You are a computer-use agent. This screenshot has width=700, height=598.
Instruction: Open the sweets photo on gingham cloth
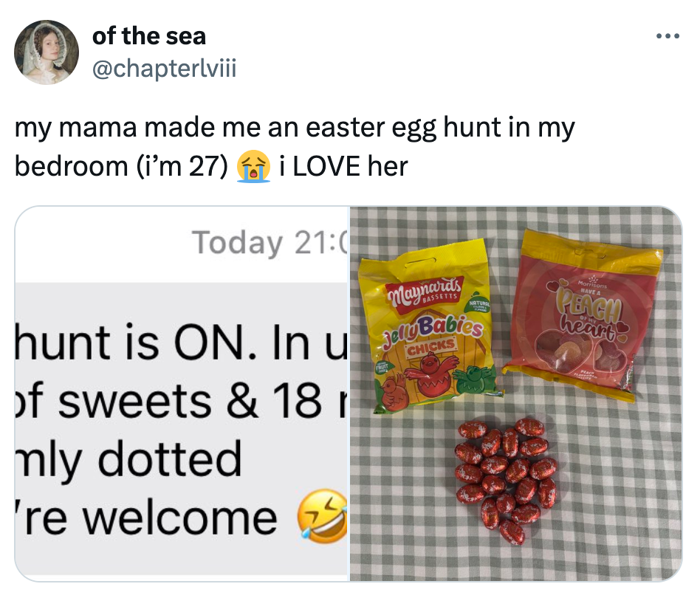tap(515, 393)
